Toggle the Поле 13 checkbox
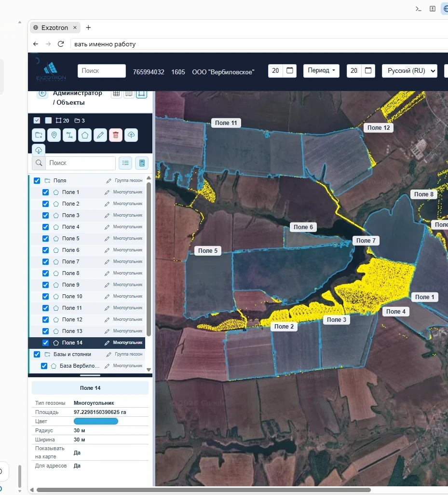 [x=46, y=331]
